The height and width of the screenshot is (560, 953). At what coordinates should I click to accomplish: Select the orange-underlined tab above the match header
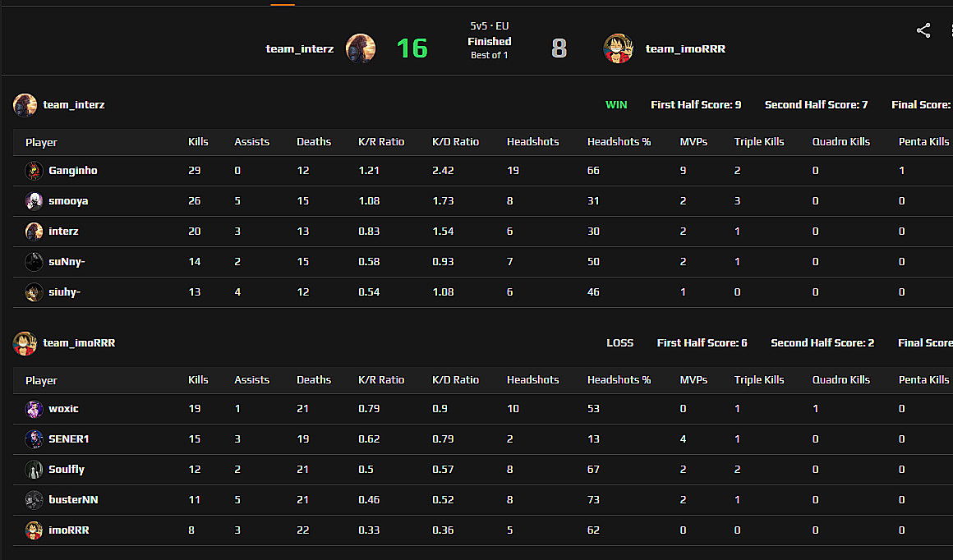point(283,4)
